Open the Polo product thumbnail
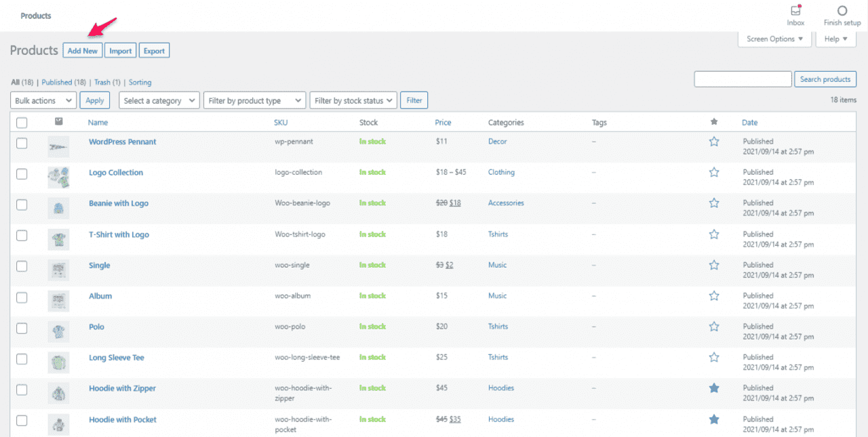The width and height of the screenshot is (868, 437). tap(58, 332)
